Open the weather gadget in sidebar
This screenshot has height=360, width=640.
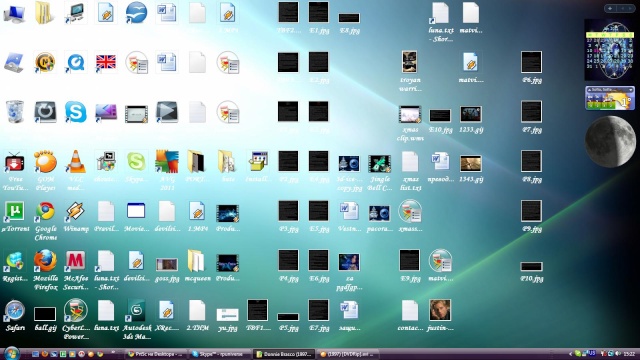pyautogui.click(x=610, y=98)
